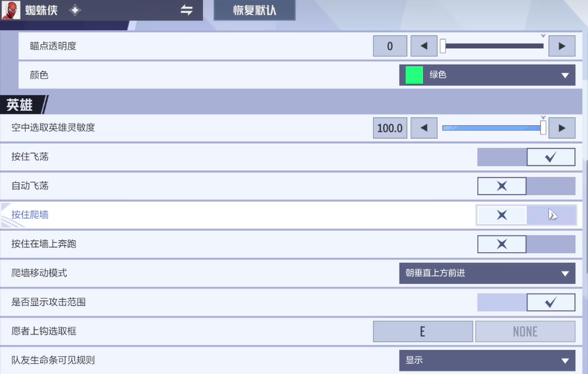Disable the 按住飞荡 toggle
The height and width of the screenshot is (374, 588).
pyautogui.click(x=502, y=157)
